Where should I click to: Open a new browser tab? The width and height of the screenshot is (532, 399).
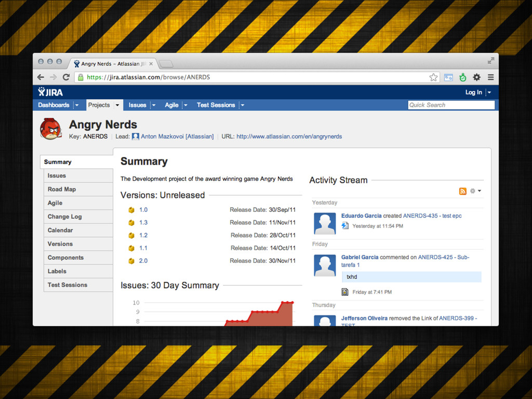tap(166, 64)
